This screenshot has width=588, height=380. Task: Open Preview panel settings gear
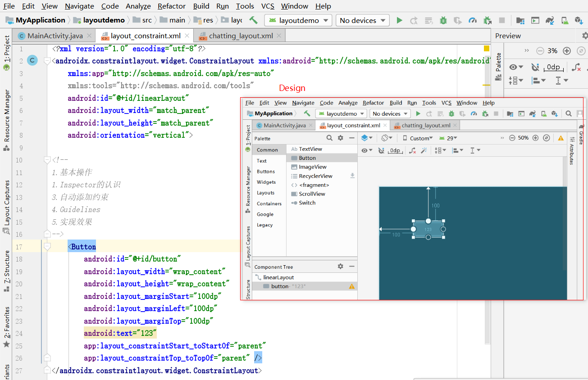[x=584, y=36]
